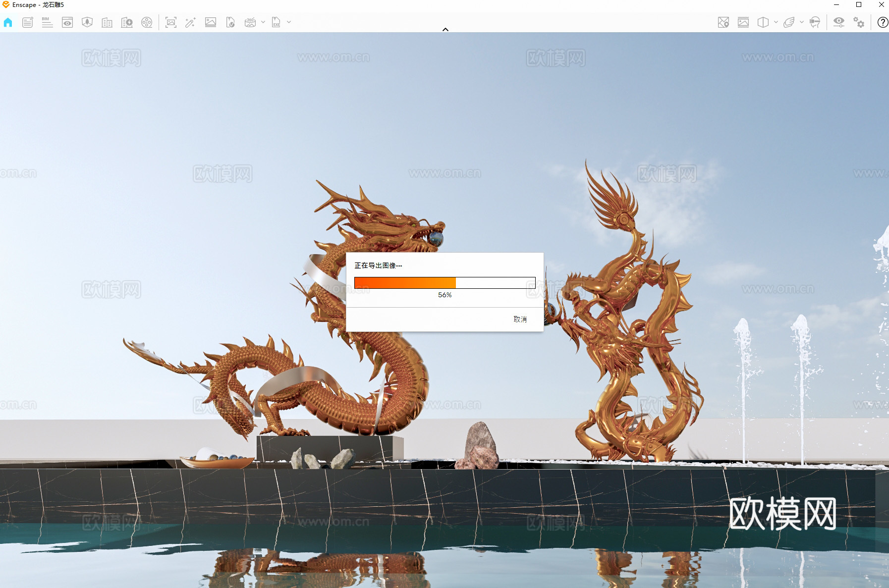Expand the 360 panorama dropdown arrow
The height and width of the screenshot is (588, 889).
[263, 22]
